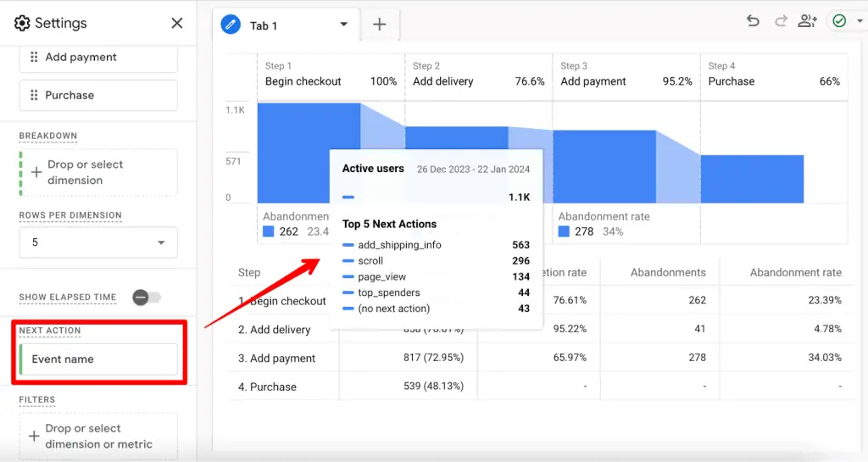Click the share exploration people icon
Viewport: 868px width, 462px height.
[x=808, y=21]
